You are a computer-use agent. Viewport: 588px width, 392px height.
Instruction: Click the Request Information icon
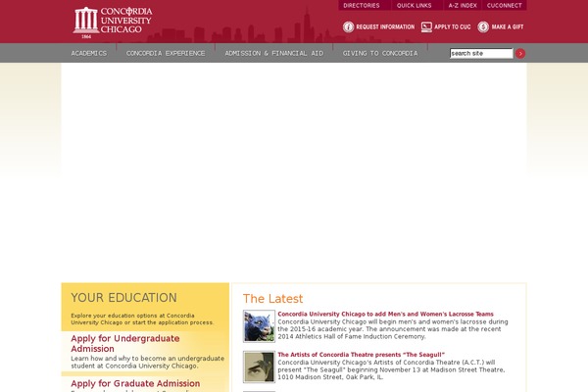point(349,26)
